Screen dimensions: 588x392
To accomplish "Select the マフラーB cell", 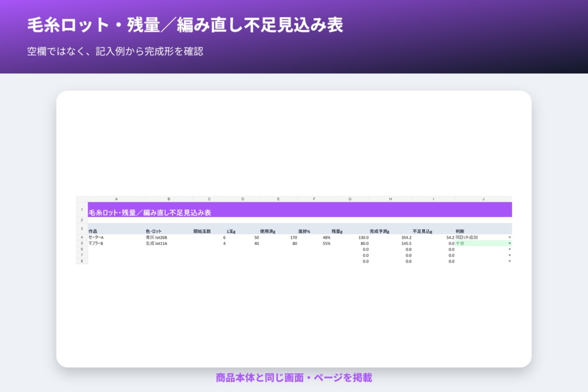I will [116, 243].
